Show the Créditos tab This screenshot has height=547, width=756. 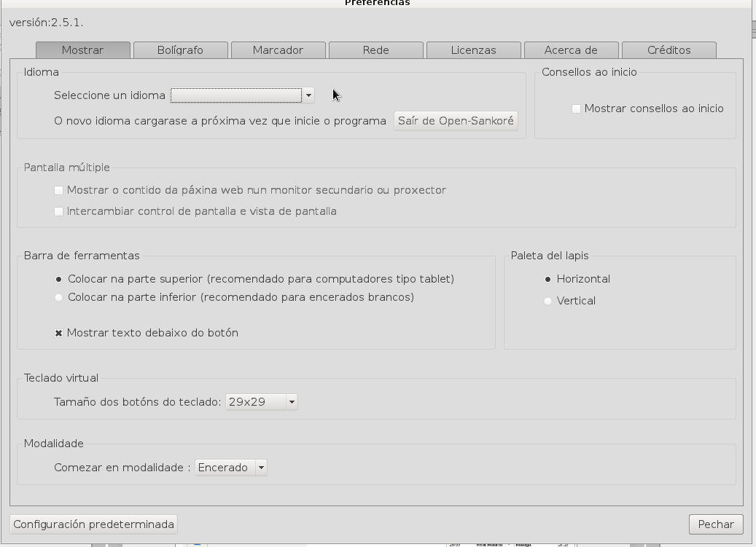[669, 50]
